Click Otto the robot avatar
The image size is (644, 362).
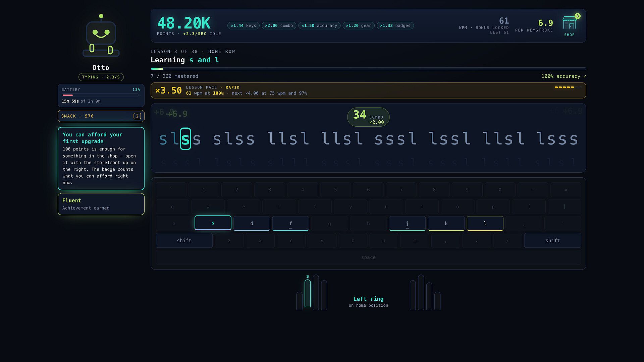101,36
